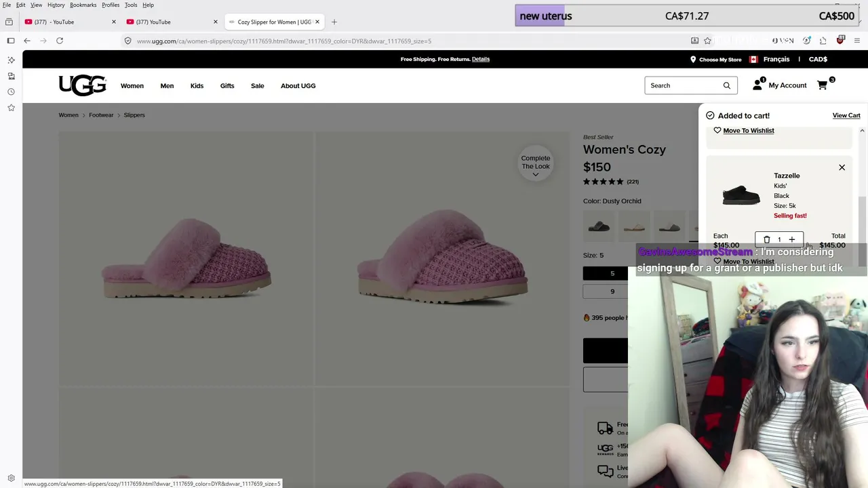Switch site language to Français
868x488 pixels.
[x=776, y=59]
